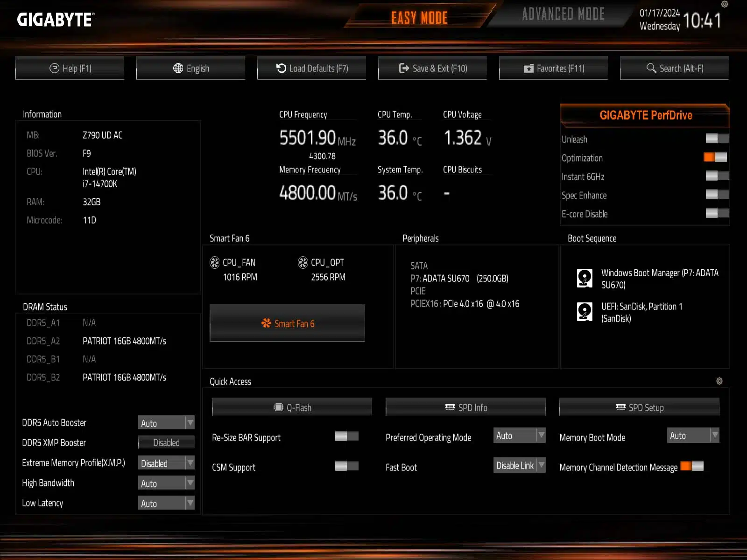
Task: Click the DDR5_A2 PATRIOT 16GB row
Action: tap(96, 341)
